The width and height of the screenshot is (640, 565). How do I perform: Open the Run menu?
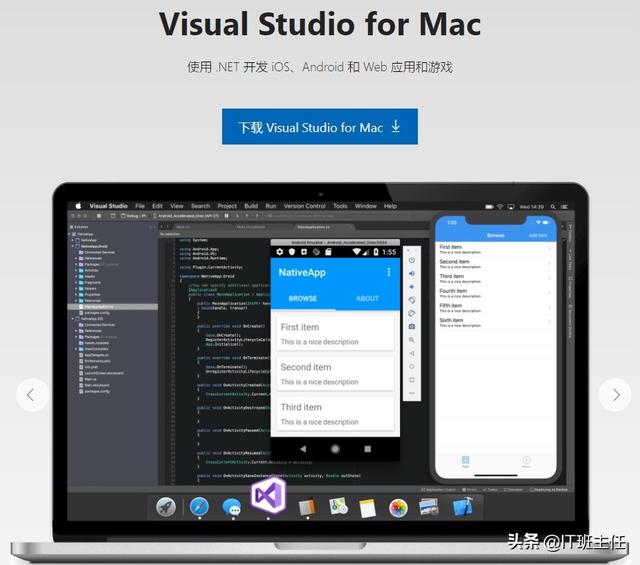[x=271, y=206]
